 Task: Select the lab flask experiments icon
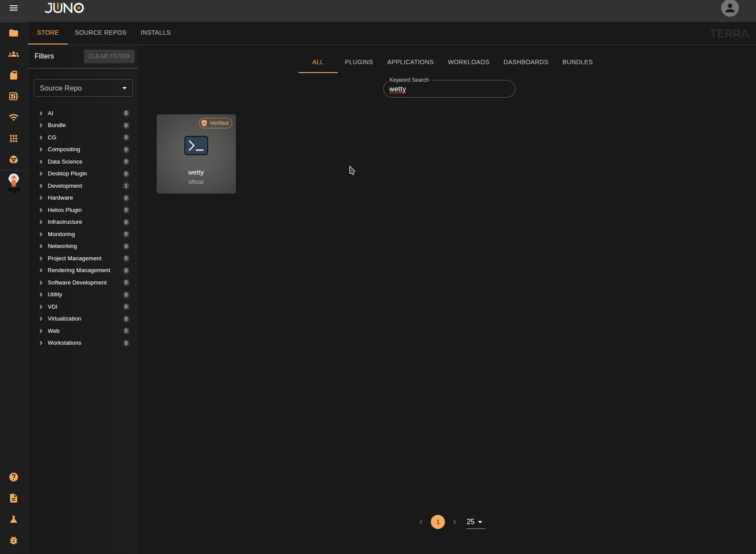click(14, 519)
